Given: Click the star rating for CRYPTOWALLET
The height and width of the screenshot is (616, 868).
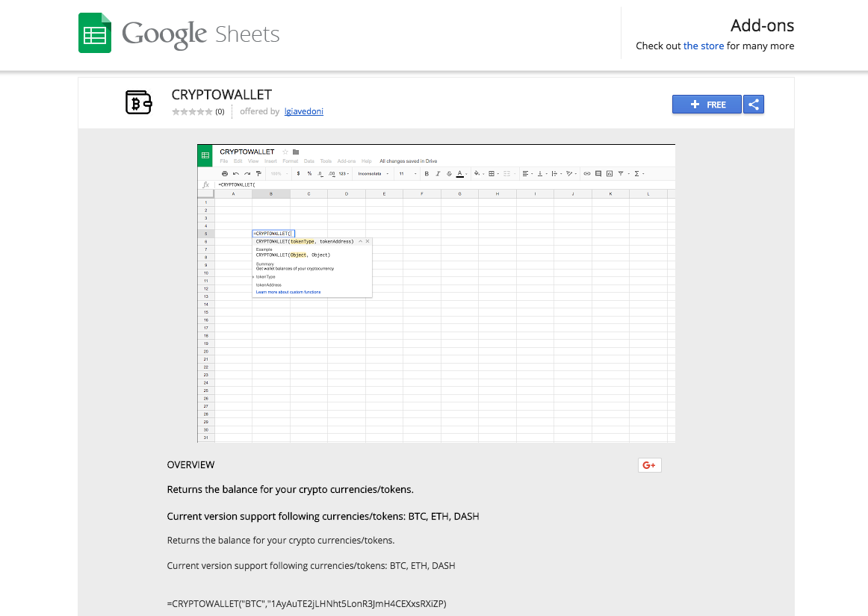Looking at the screenshot, I should pyautogui.click(x=192, y=112).
